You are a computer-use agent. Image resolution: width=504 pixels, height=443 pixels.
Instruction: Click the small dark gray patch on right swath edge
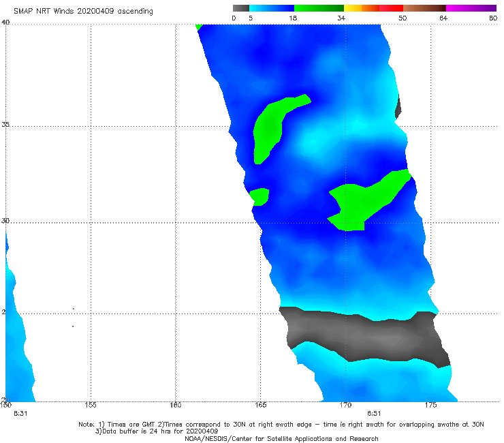pos(398,108)
